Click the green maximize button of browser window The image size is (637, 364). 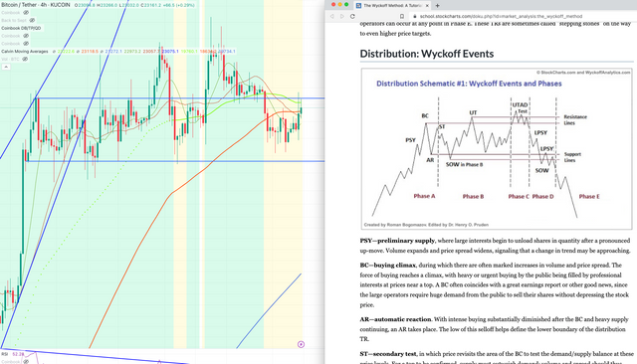346,4
